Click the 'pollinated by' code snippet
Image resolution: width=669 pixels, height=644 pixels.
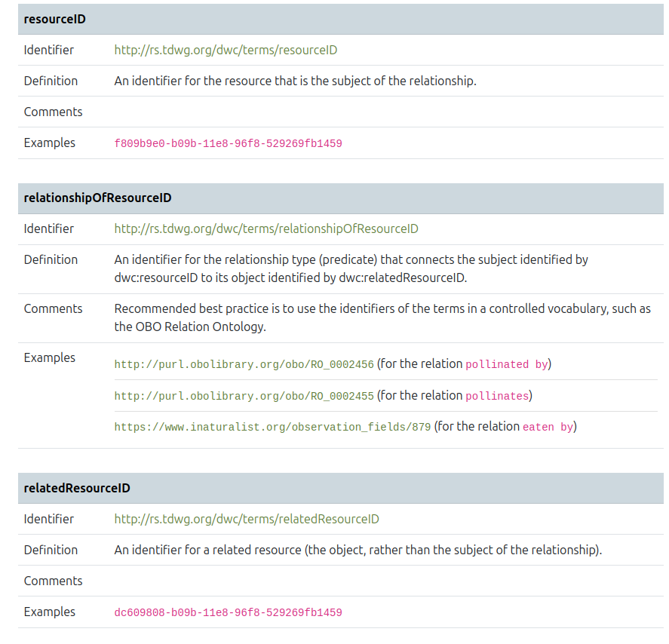(506, 365)
